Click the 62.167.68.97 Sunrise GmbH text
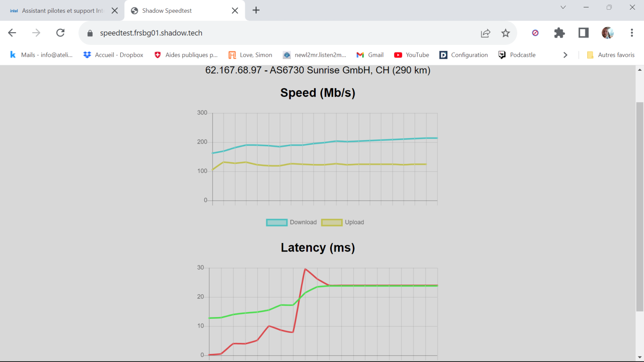This screenshot has width=644, height=362. point(318,70)
